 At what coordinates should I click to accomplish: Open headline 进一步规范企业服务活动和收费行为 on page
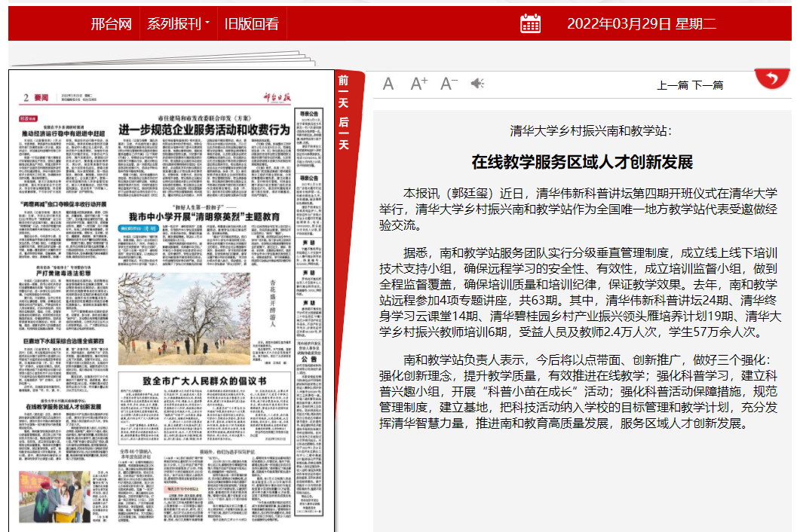point(204,130)
